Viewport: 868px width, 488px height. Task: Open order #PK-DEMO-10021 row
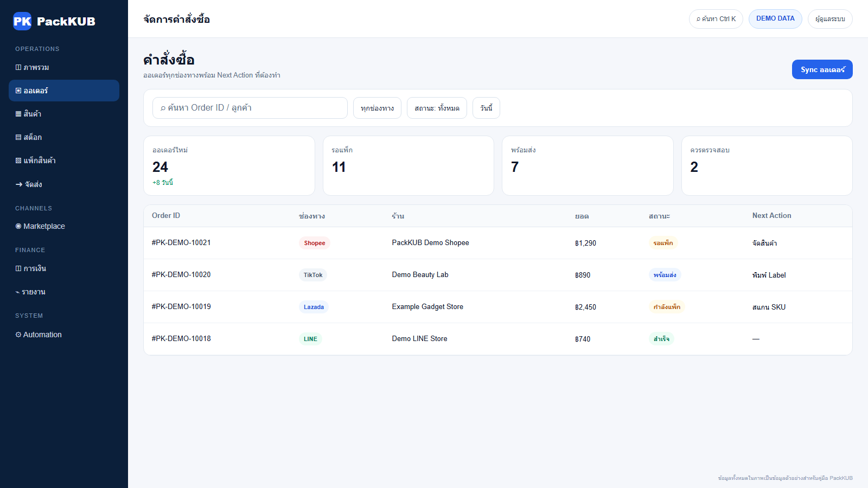pos(498,243)
